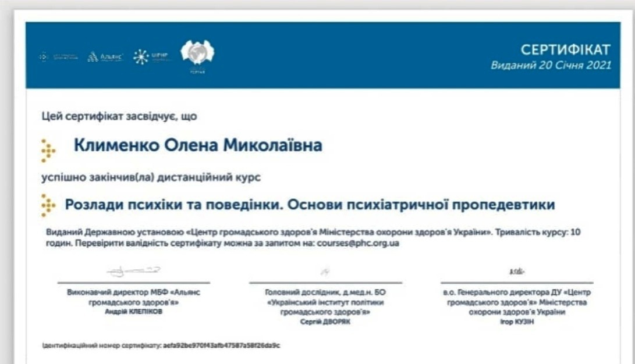Click 'Цей сертифікат засвідчує, що' text

(119, 116)
